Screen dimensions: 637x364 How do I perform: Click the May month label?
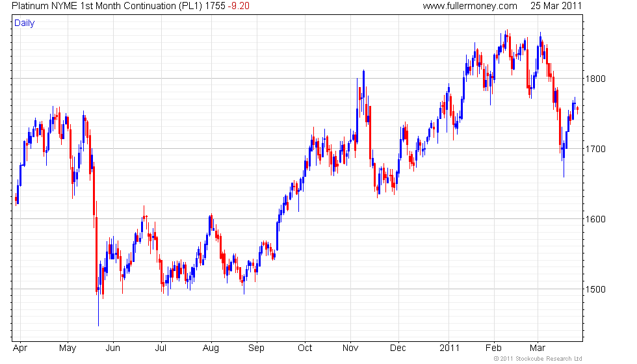pyautogui.click(x=68, y=348)
